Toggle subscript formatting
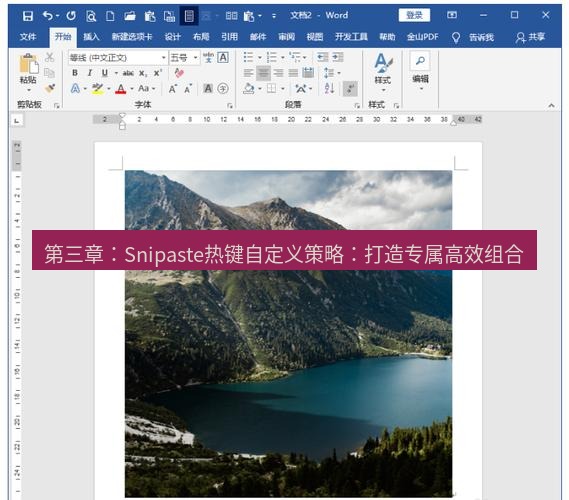Image resolution: width=569 pixels, height=500 pixels. (143, 73)
